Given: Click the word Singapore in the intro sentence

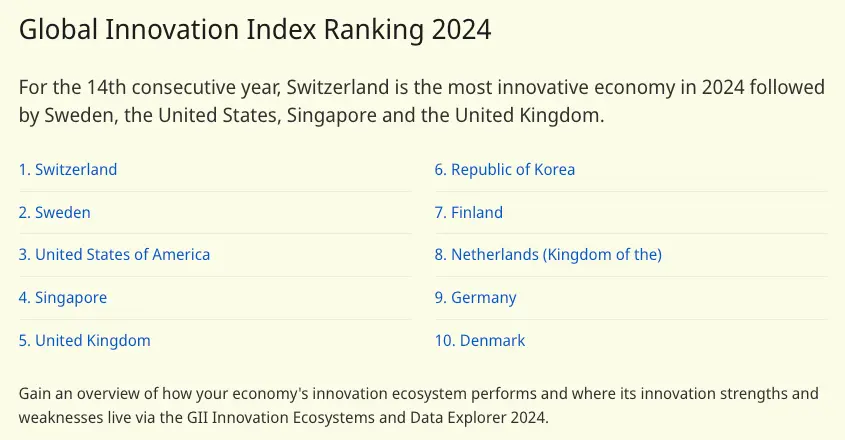Looking at the screenshot, I should point(331,115).
